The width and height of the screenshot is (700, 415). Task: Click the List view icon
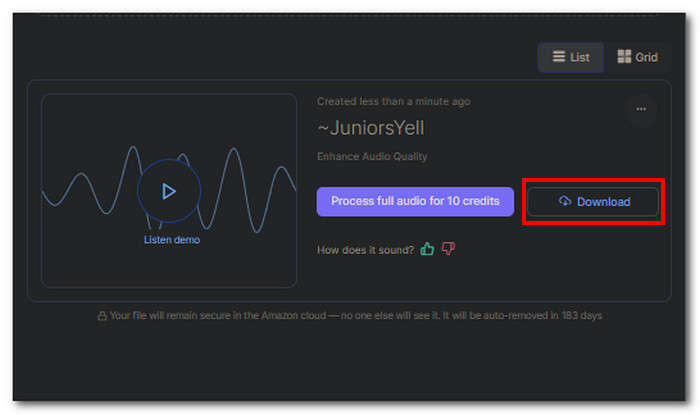(x=556, y=57)
